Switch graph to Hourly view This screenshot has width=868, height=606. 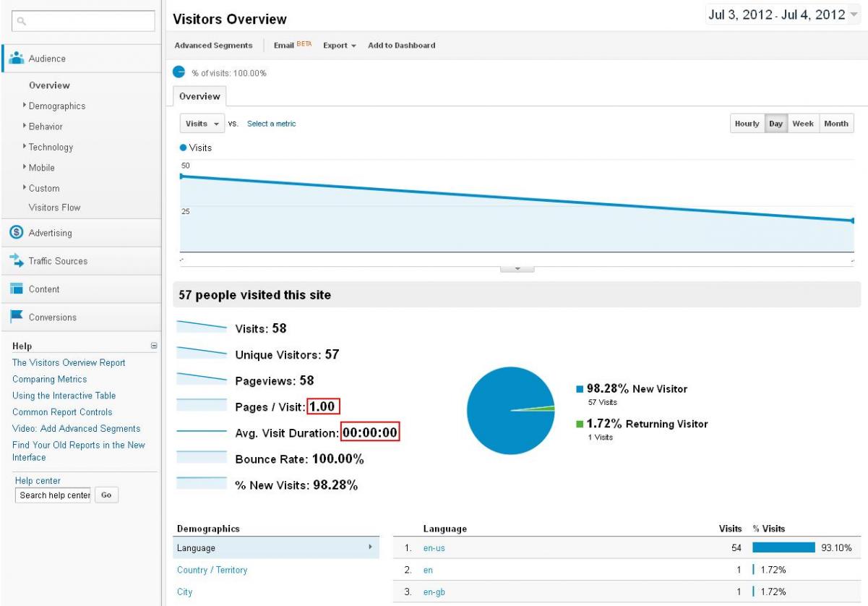click(747, 124)
